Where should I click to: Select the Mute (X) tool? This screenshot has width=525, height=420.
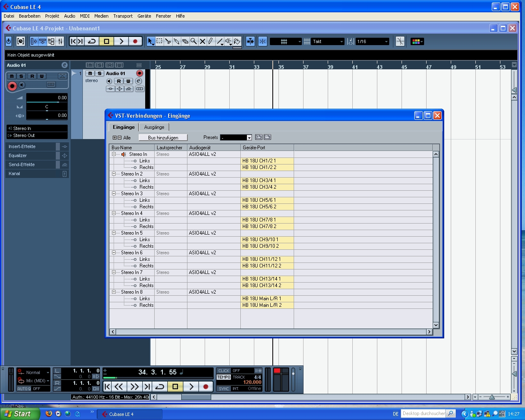pos(202,41)
